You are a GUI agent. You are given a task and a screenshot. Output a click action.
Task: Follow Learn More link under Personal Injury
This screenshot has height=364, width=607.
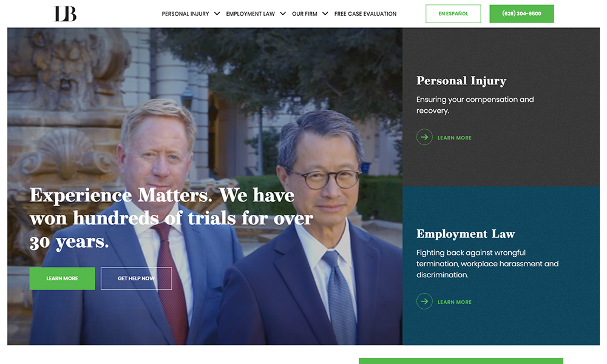(x=455, y=138)
